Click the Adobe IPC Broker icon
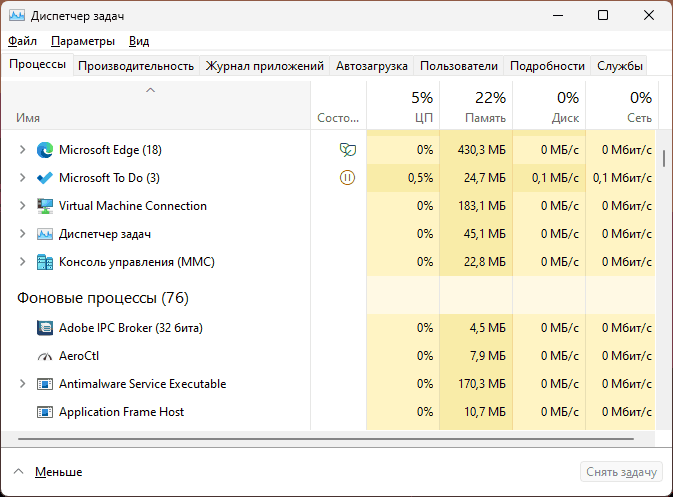Image resolution: width=673 pixels, height=497 pixels. coord(45,328)
